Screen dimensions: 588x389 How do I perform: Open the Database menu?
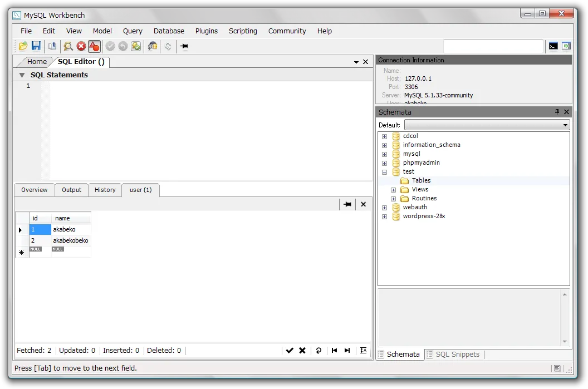click(x=169, y=31)
